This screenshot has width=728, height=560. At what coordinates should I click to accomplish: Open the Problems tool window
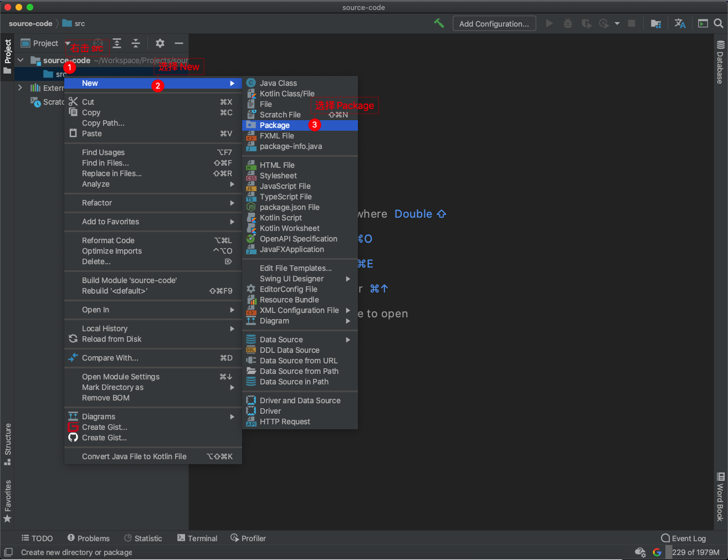coord(89,538)
